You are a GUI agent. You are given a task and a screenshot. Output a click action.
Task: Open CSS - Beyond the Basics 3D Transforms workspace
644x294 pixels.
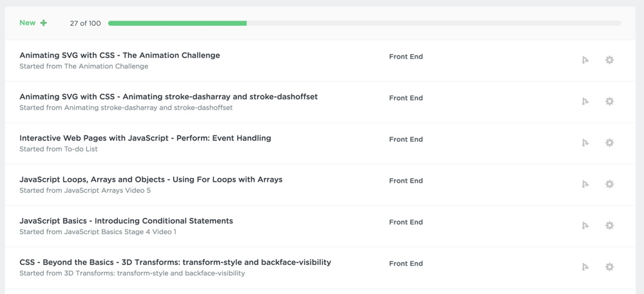point(175,262)
